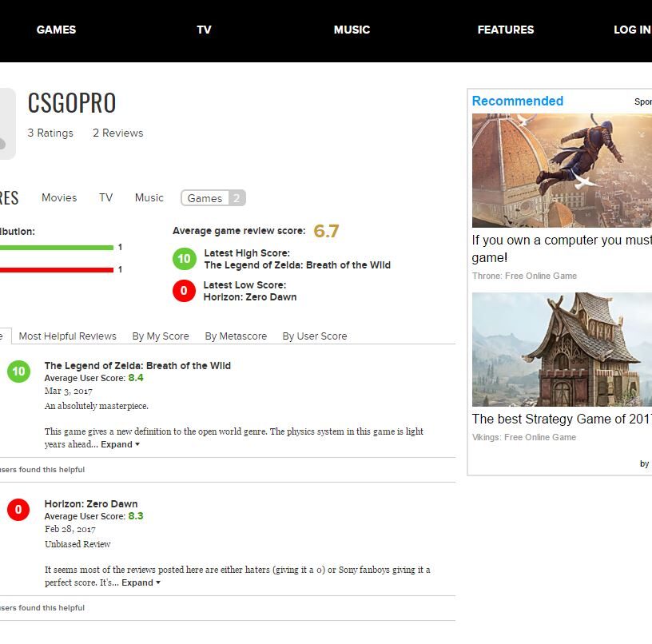Click the 3 Ratings count
The width and height of the screenshot is (652, 644).
pos(50,133)
